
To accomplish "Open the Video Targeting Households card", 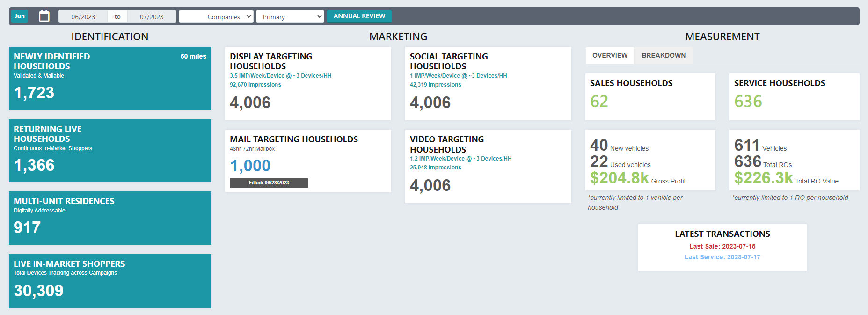I will click(x=488, y=166).
